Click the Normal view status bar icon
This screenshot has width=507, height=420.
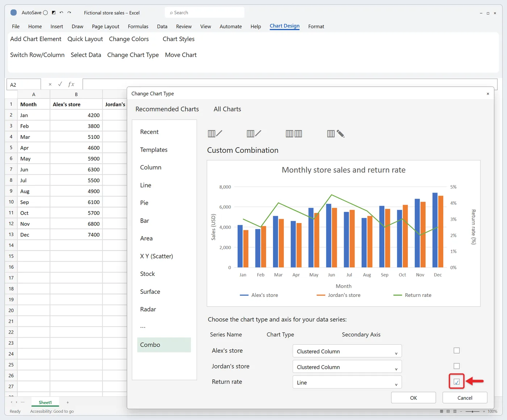(441, 411)
